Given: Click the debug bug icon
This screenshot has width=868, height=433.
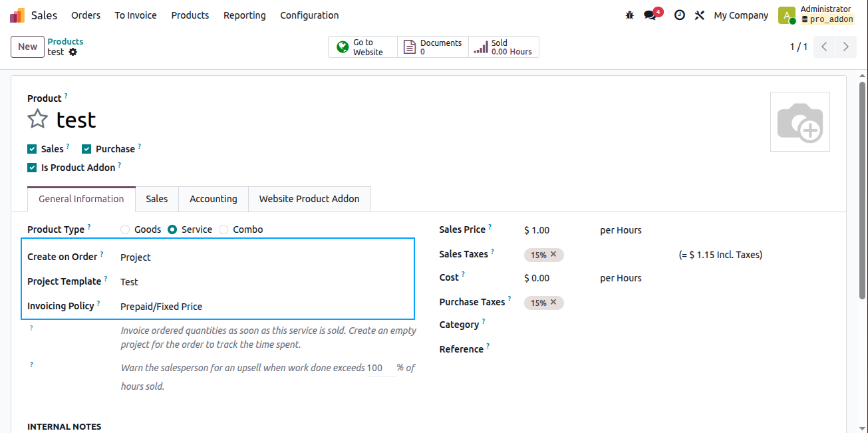Looking at the screenshot, I should 630,15.
